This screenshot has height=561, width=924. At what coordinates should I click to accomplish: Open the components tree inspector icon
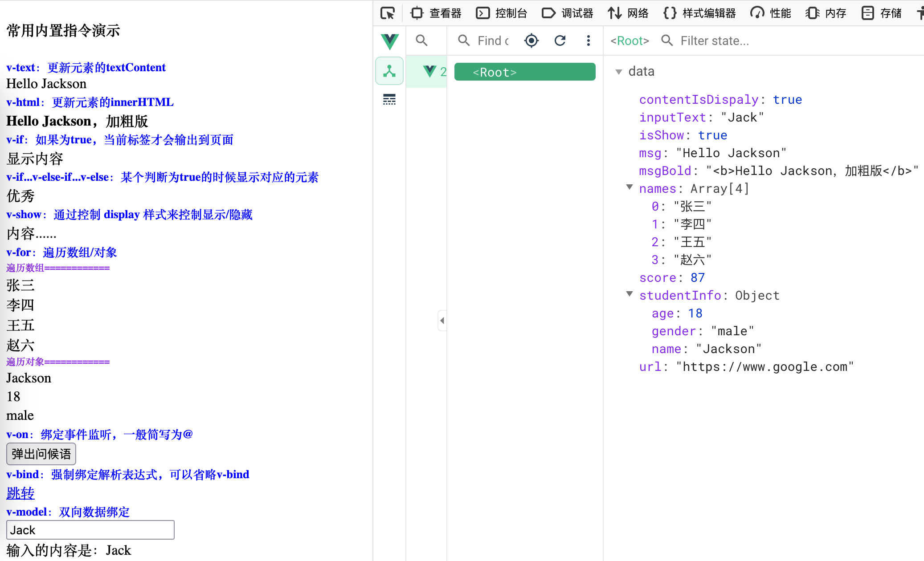point(389,71)
